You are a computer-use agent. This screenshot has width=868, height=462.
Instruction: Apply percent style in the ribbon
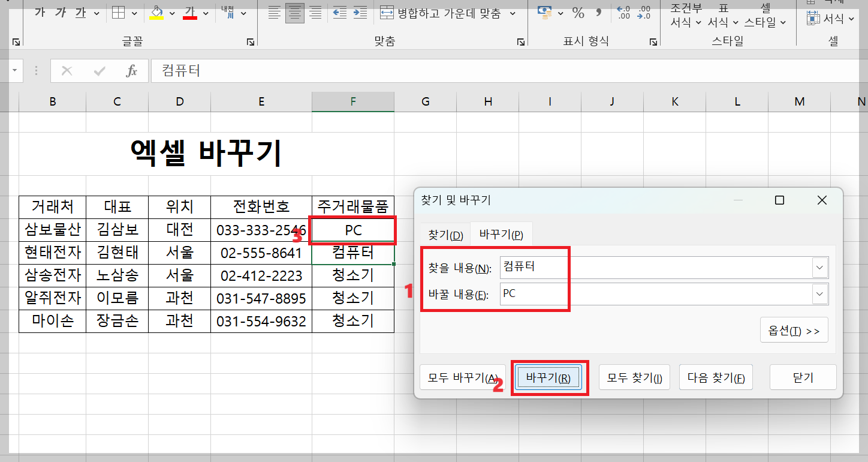pos(578,12)
